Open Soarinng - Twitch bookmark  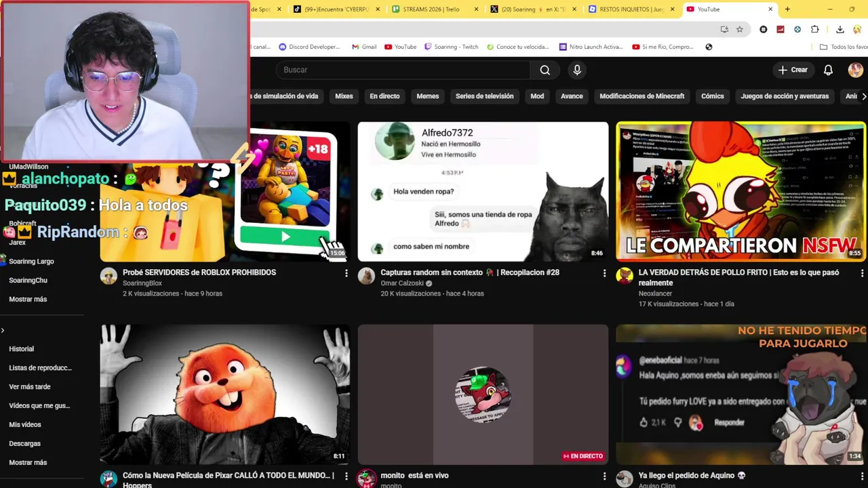pyautogui.click(x=451, y=47)
